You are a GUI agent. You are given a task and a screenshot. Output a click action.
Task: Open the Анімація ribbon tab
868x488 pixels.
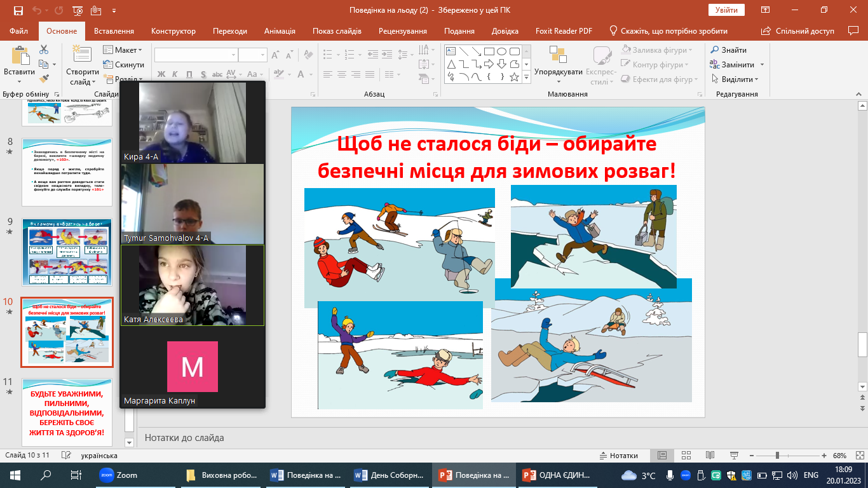280,31
